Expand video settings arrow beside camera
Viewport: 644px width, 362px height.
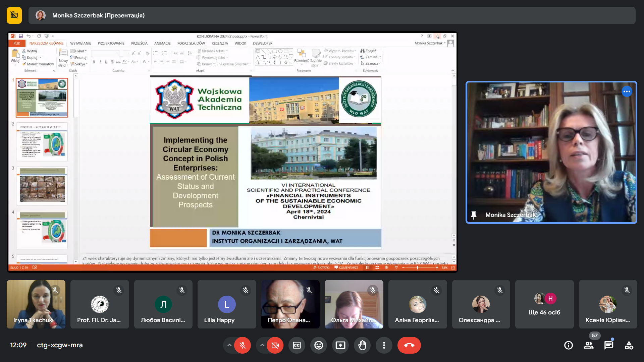point(262,345)
